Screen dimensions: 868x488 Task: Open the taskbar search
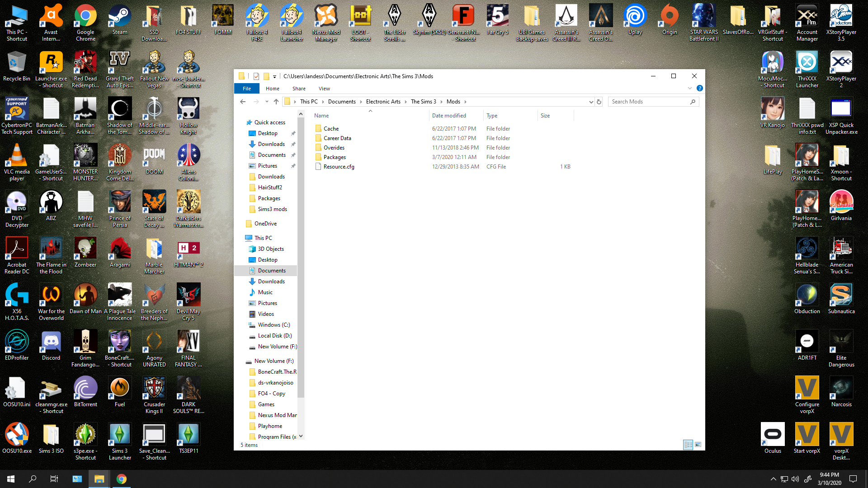(33, 479)
